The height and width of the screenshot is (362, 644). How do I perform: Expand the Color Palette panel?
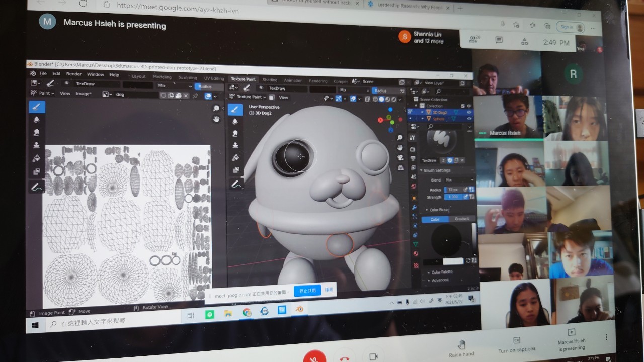(x=441, y=272)
